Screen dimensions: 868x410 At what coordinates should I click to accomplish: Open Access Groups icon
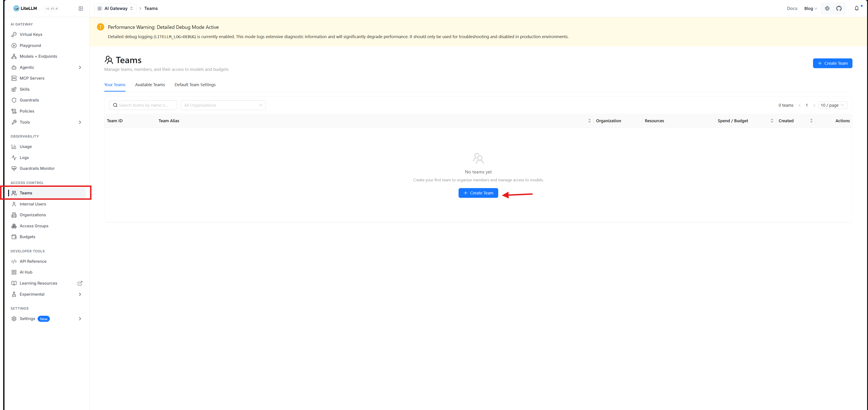[x=14, y=226]
